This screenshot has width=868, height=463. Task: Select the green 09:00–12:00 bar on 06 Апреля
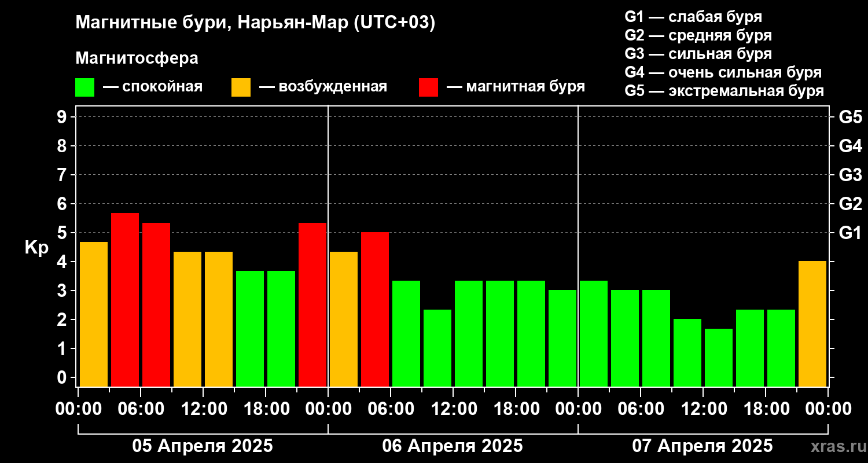click(x=437, y=348)
